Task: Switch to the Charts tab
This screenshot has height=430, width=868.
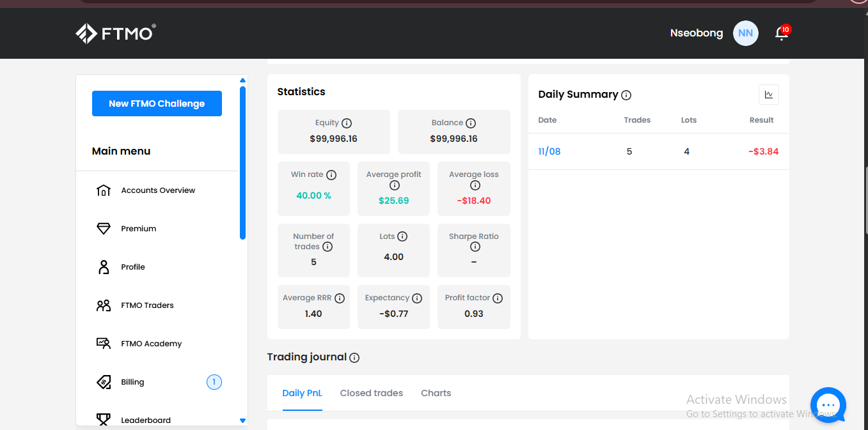Action: point(436,394)
